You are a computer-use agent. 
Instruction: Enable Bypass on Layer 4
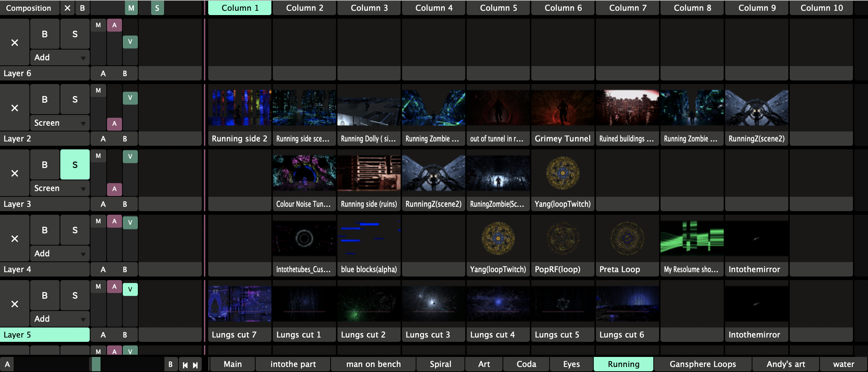pyautogui.click(x=45, y=230)
